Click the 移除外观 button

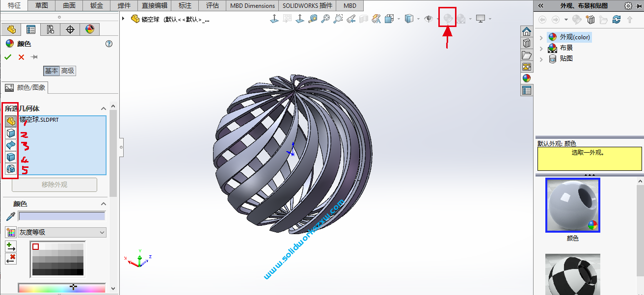coord(54,185)
